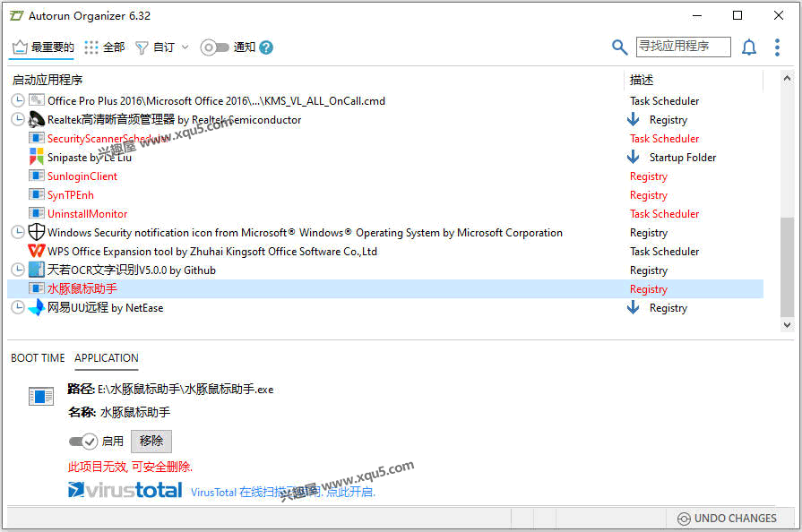Click the 移除 button
This screenshot has height=532, width=802.
coord(151,441)
